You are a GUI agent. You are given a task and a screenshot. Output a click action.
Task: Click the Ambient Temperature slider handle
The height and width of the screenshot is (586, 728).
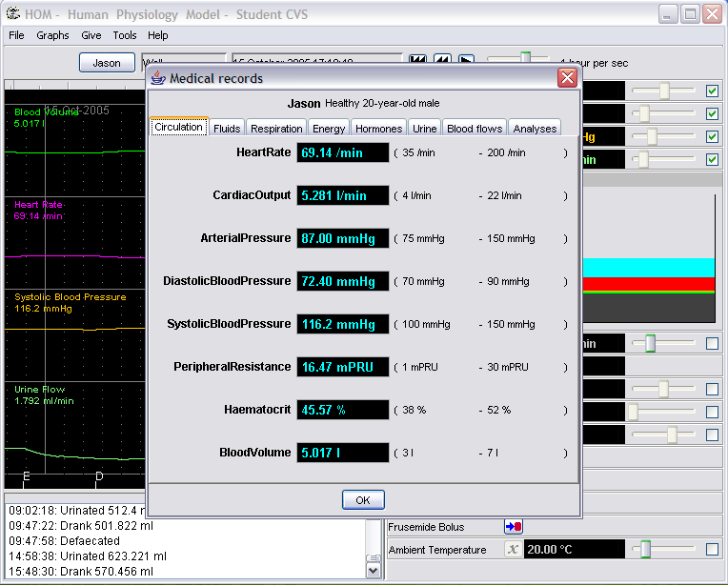click(645, 550)
